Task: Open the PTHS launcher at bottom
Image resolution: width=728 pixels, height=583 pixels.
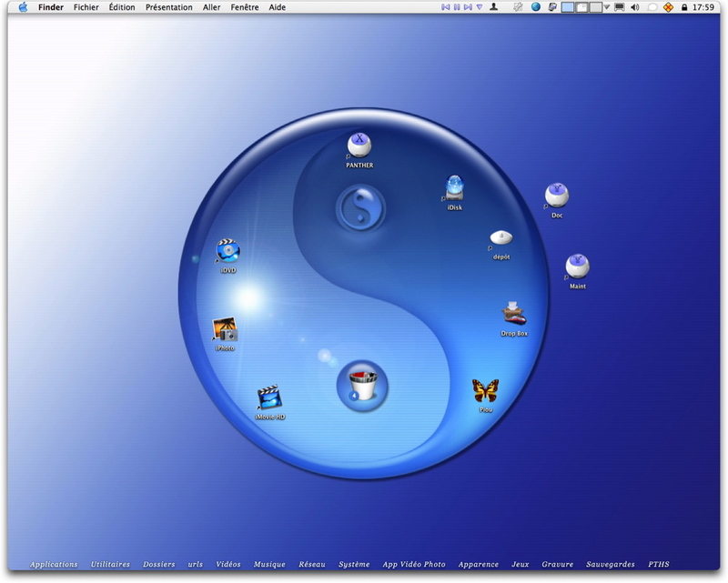Action: coord(658,565)
